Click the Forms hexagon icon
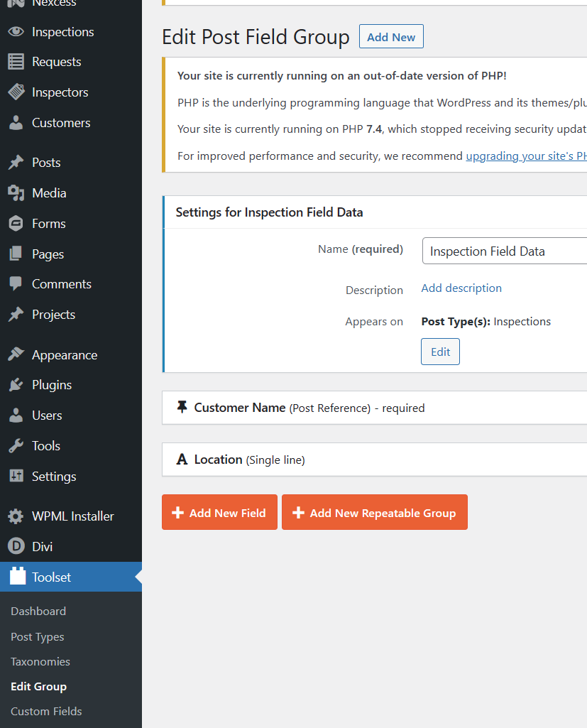 point(16,224)
